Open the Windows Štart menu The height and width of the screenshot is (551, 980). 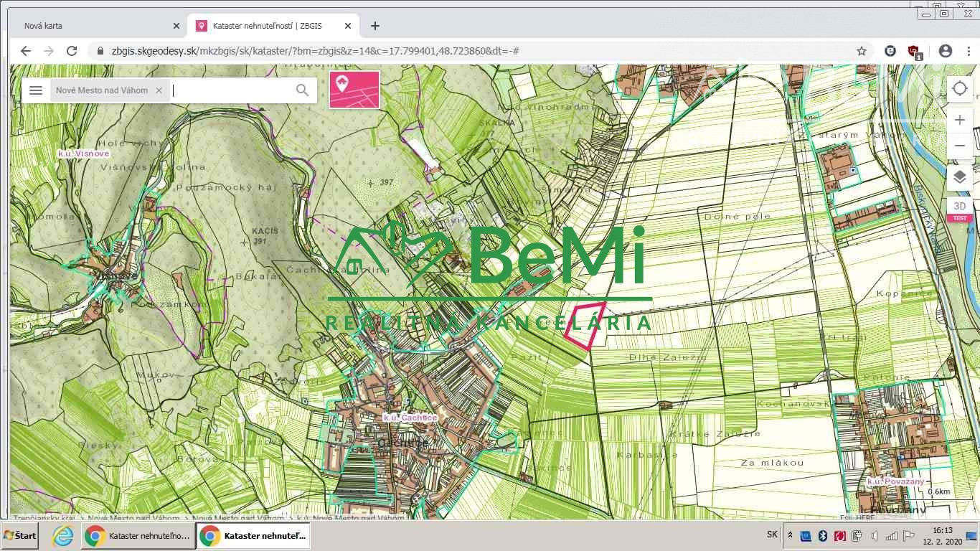20,536
